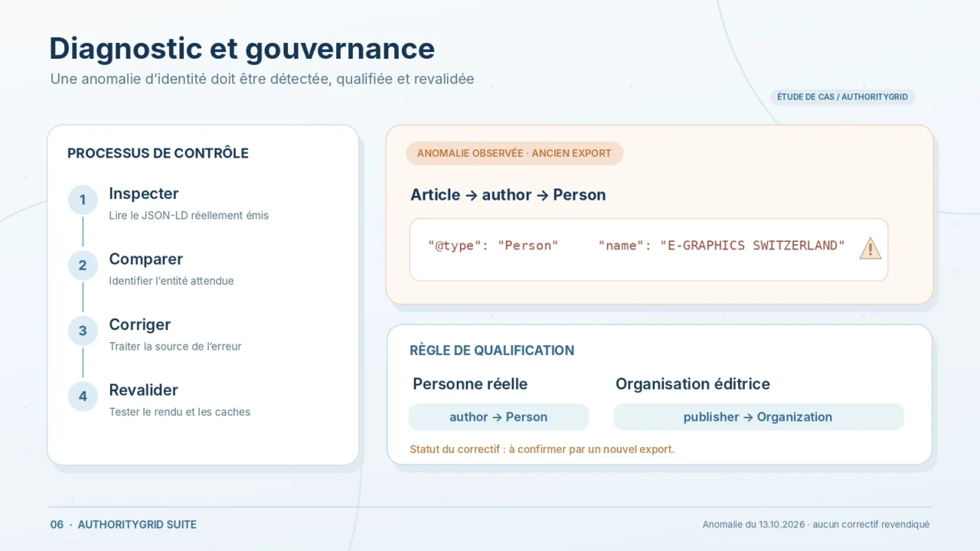Click 'Tester le rendu et les caches'
This screenshot has width=980, height=551.
pyautogui.click(x=180, y=412)
